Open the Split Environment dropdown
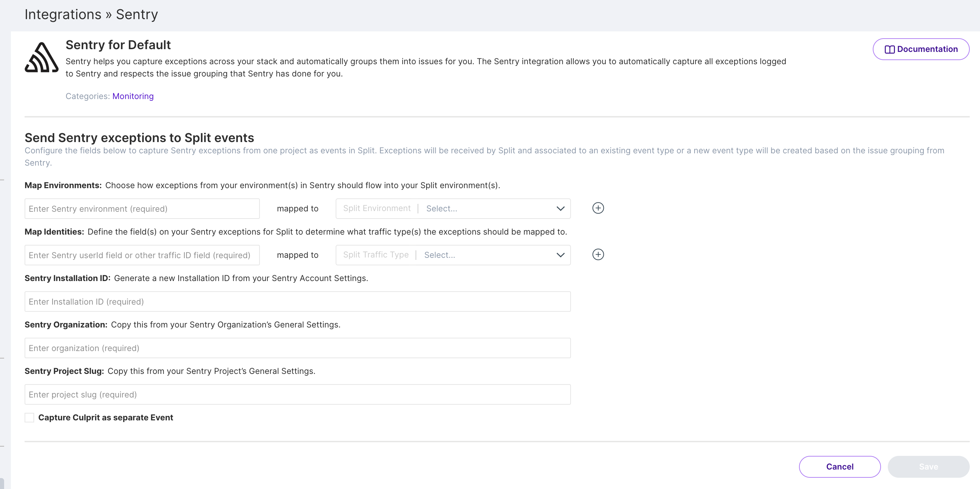The width and height of the screenshot is (980, 489). click(452, 209)
